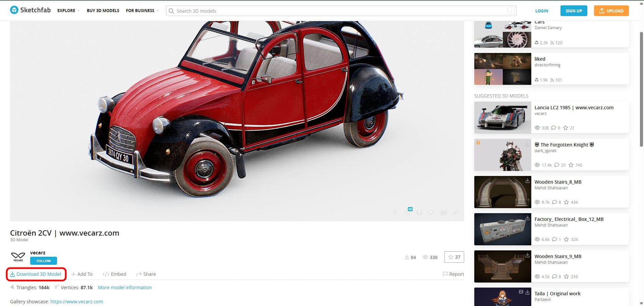The image size is (644, 306).
Task: Click download icon on Factory_Electrical_Box_12_MB thumbnail
Action: pyautogui.click(x=527, y=218)
